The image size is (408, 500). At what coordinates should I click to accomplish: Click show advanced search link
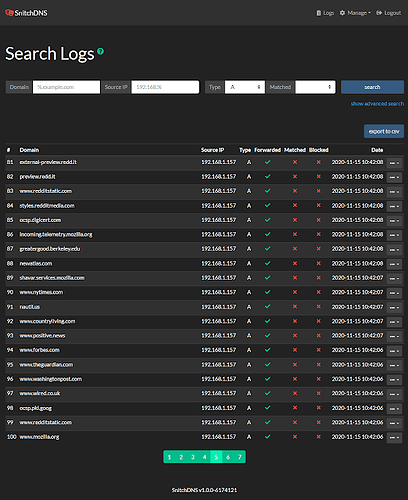click(377, 104)
